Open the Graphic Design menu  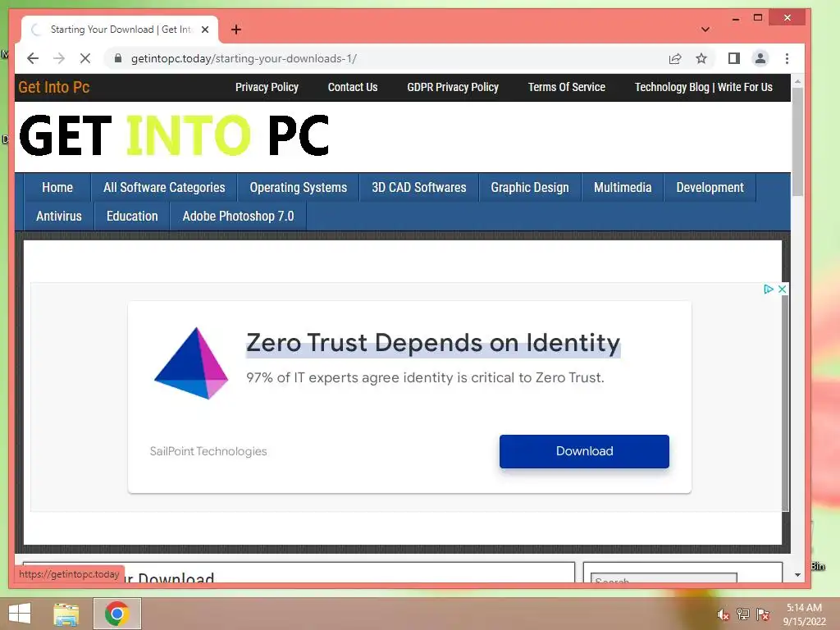coord(530,188)
